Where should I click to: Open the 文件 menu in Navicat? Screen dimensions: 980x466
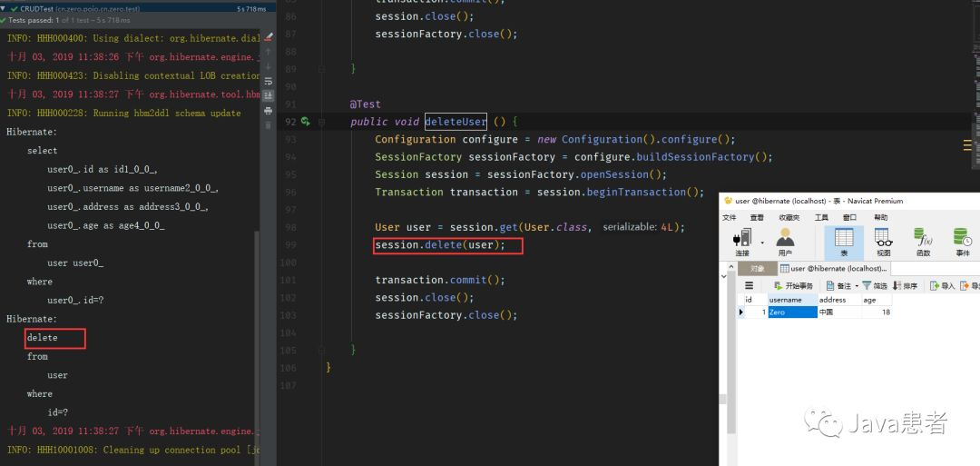pos(730,218)
